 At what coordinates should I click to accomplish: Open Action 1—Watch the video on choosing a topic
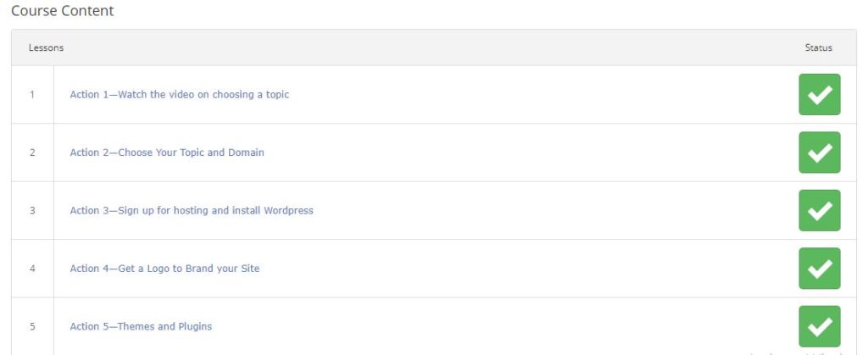click(x=180, y=95)
